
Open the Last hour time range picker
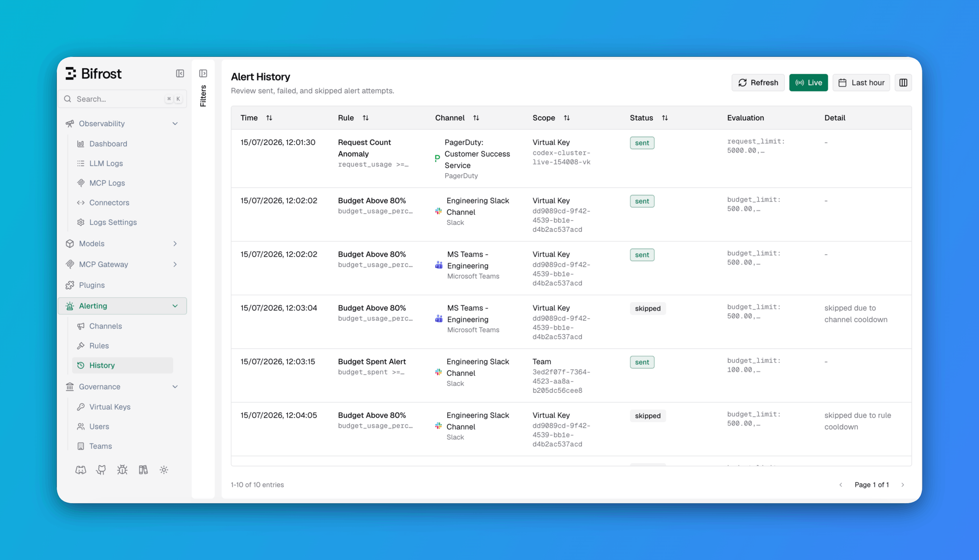[861, 83]
